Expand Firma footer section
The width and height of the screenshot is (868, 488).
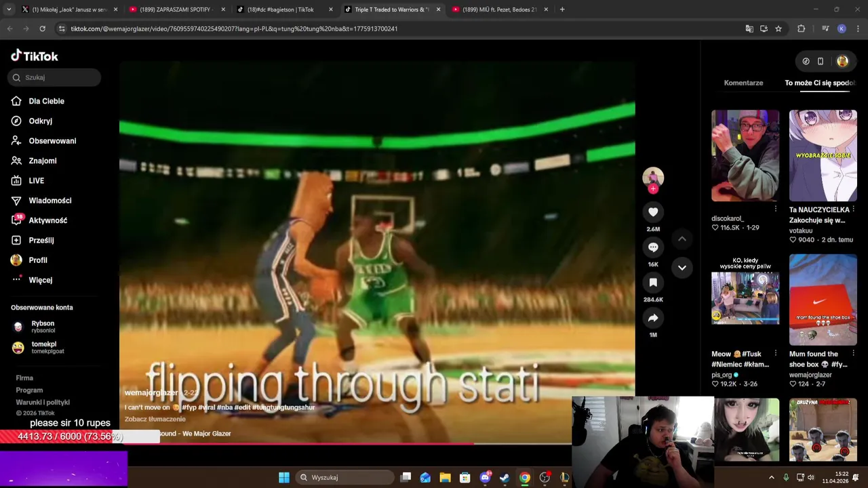[x=24, y=378]
